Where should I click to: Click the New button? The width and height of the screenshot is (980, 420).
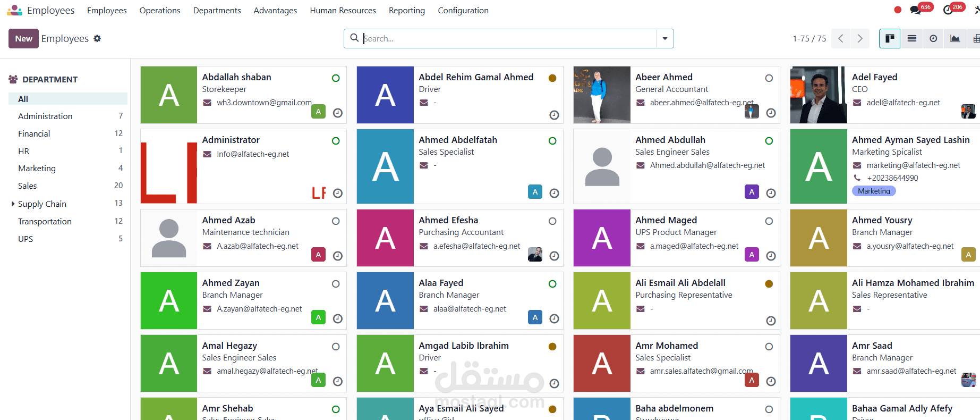coord(23,38)
